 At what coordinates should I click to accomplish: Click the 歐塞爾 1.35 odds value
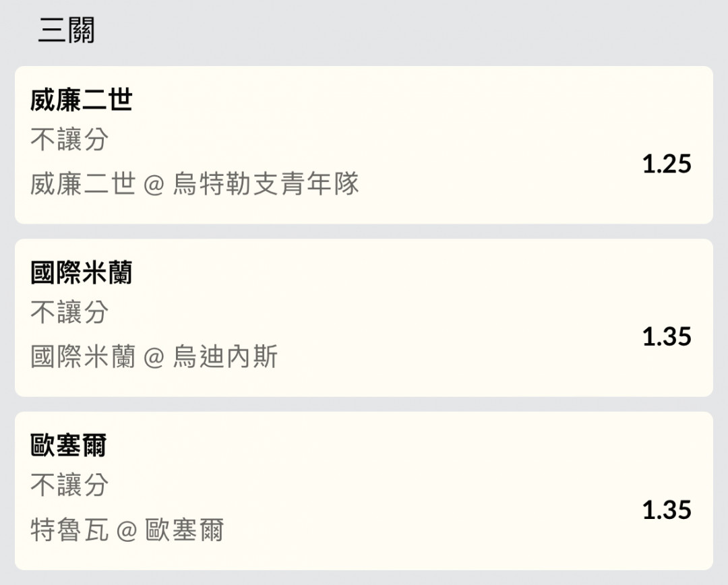[x=667, y=510]
